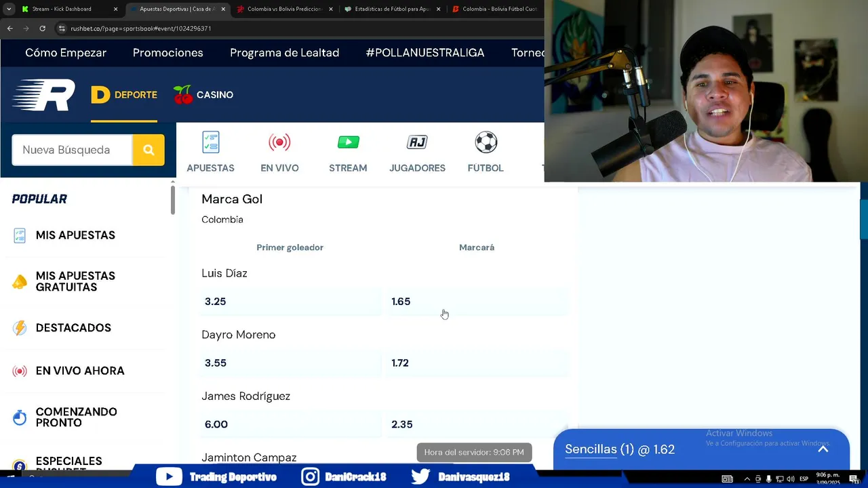Click the sidebar vertical scrollbar
This screenshot has width=868, height=488.
click(173, 200)
